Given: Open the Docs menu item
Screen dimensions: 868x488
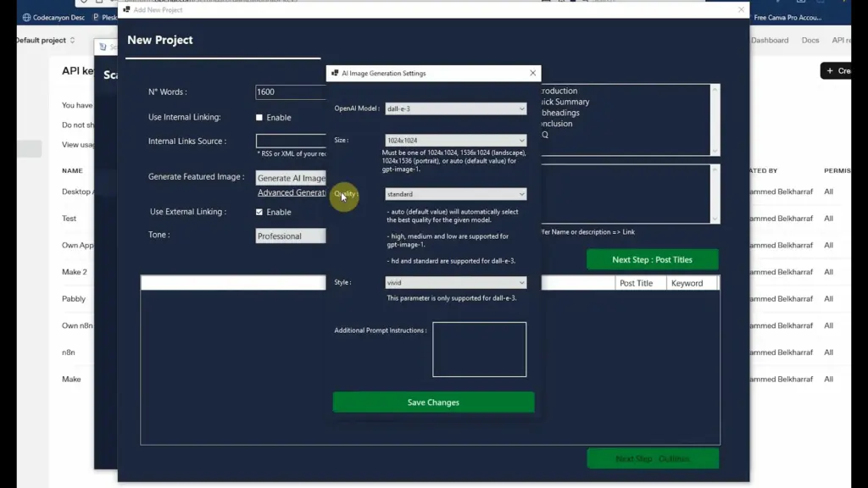Looking at the screenshot, I should coord(810,40).
